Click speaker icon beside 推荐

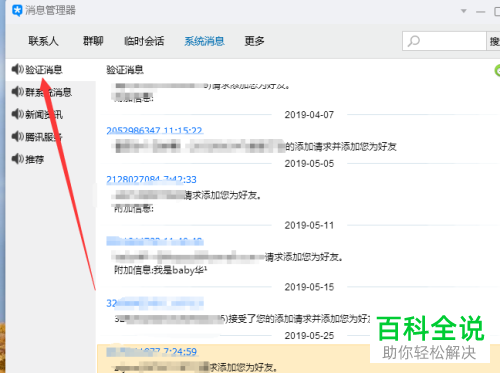(x=18, y=159)
